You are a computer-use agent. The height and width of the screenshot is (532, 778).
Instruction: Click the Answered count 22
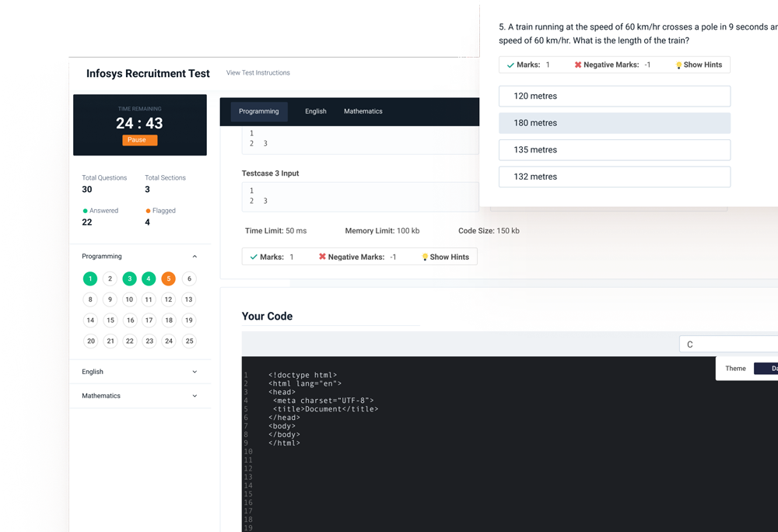pyautogui.click(x=87, y=222)
